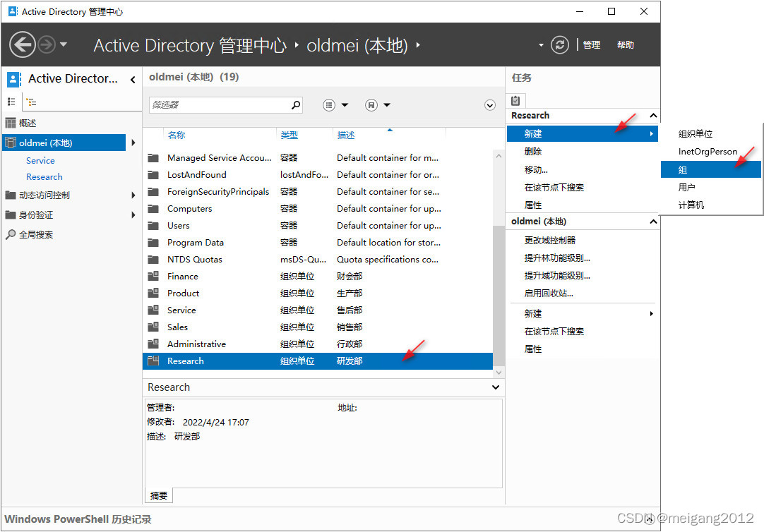Open the view options list icon

point(329,105)
